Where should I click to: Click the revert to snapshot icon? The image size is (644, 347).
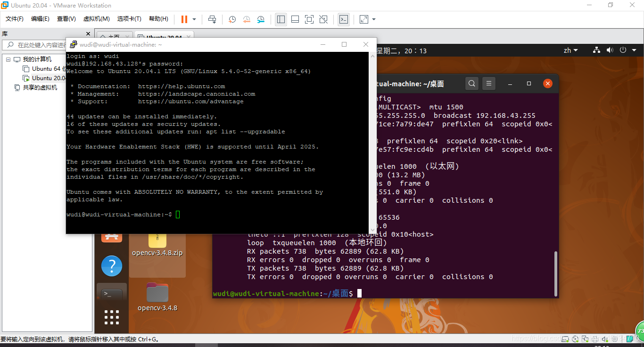coord(247,19)
